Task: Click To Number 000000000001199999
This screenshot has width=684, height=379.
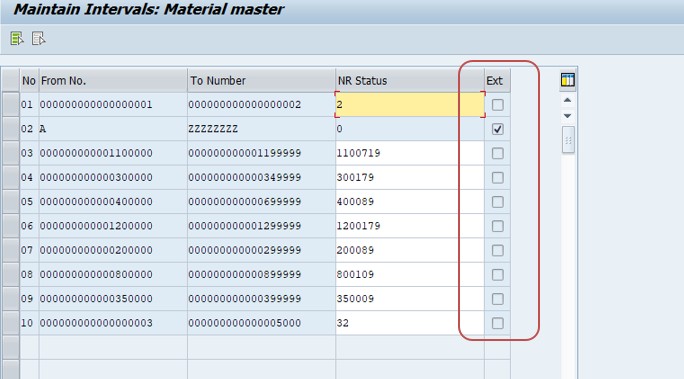Action: coord(262,153)
